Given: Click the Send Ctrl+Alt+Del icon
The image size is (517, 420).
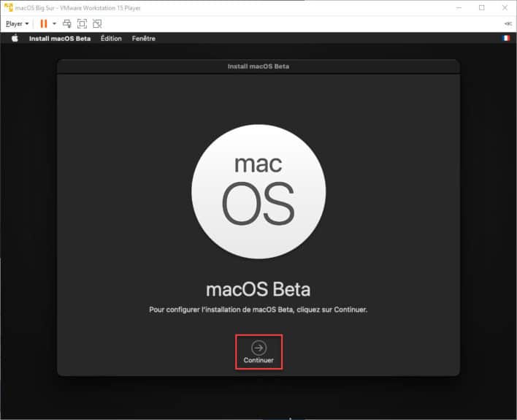Looking at the screenshot, I should click(x=67, y=24).
